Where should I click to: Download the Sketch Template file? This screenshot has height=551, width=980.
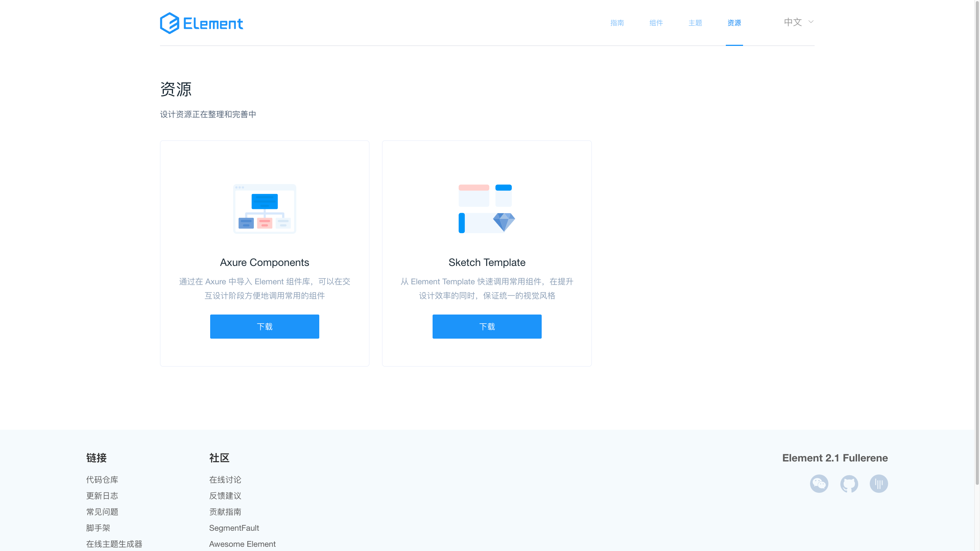tap(487, 326)
